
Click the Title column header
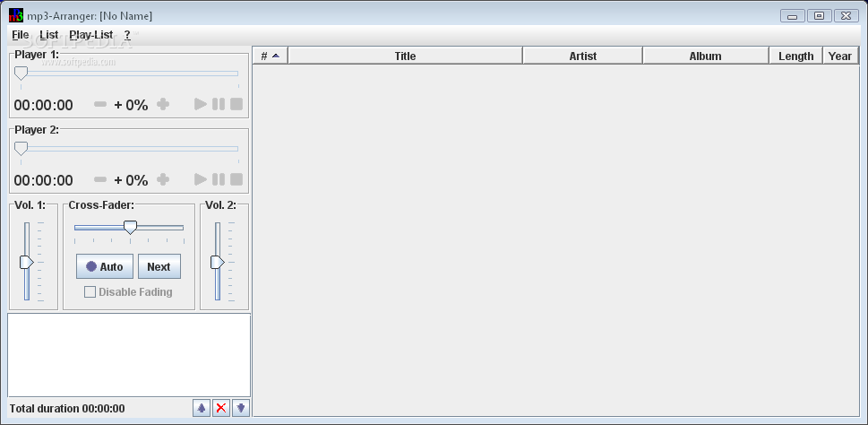point(405,56)
